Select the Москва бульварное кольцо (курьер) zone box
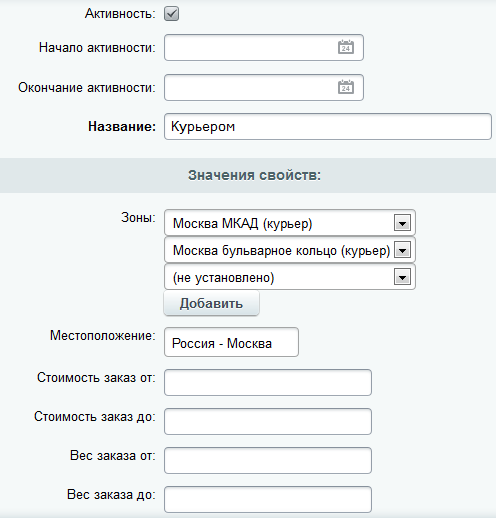 click(290, 250)
